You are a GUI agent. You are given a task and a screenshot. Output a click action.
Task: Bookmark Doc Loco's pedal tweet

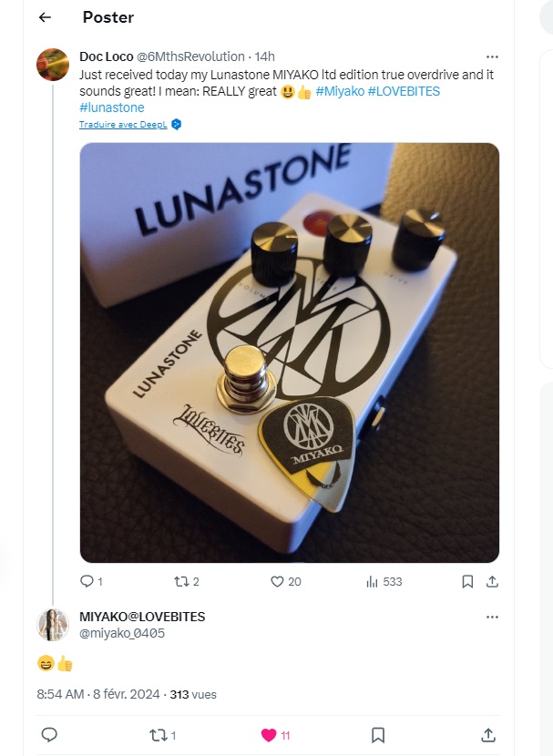click(467, 581)
